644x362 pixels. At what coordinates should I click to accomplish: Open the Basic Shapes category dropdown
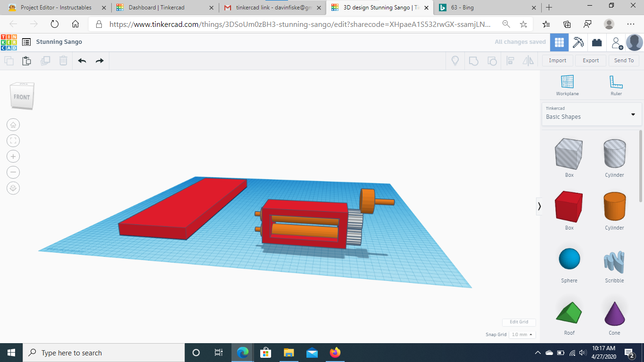[592, 114]
